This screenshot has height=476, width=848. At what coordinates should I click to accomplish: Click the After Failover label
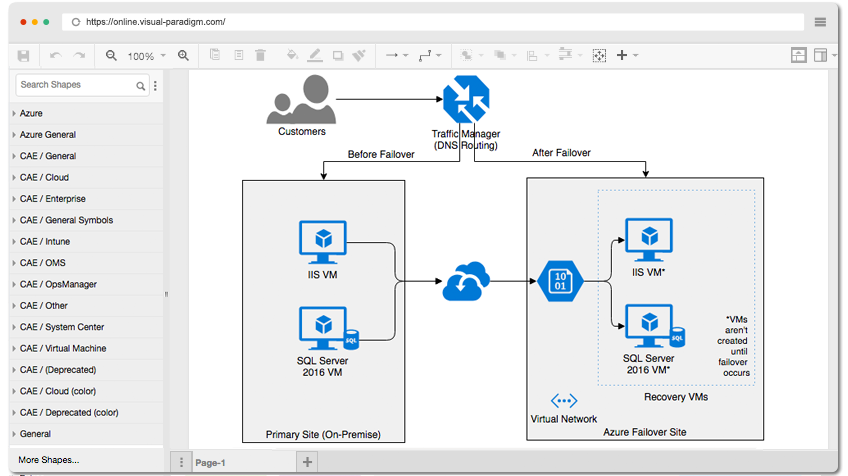click(x=561, y=153)
